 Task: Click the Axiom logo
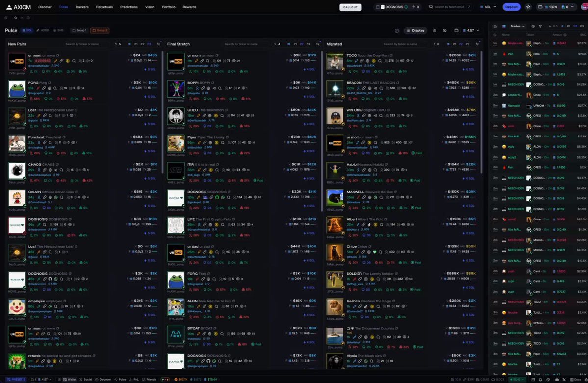coord(18,7)
